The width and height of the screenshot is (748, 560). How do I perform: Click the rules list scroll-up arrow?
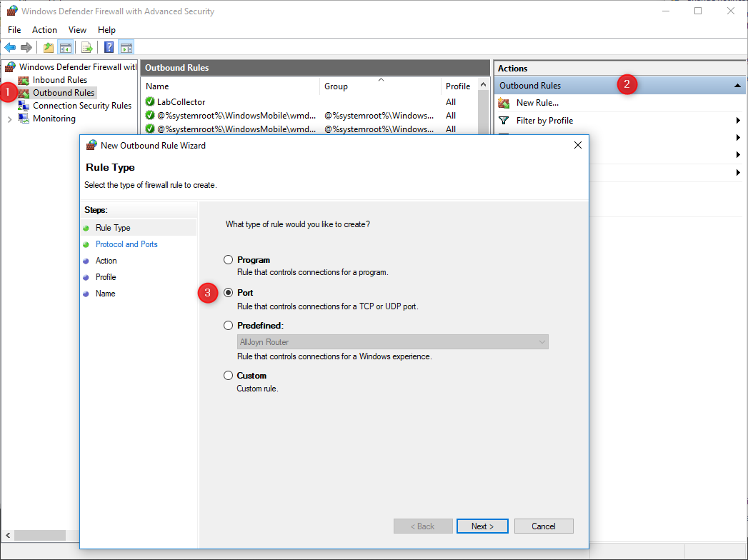tap(483, 85)
